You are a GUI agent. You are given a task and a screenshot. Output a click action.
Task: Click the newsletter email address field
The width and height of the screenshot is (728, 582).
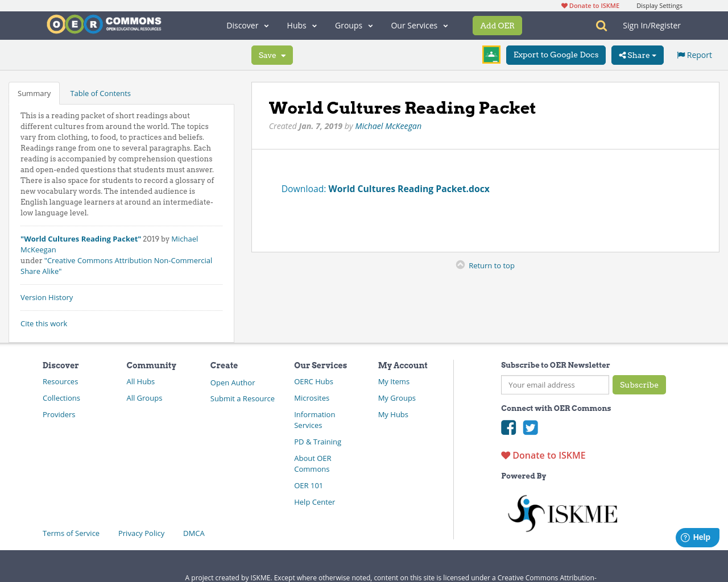pyautogui.click(x=555, y=384)
